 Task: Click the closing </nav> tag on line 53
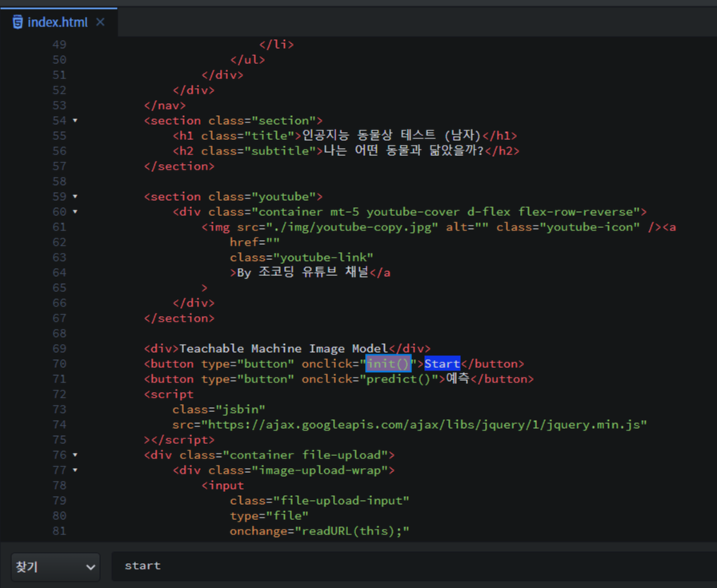pyautogui.click(x=165, y=106)
